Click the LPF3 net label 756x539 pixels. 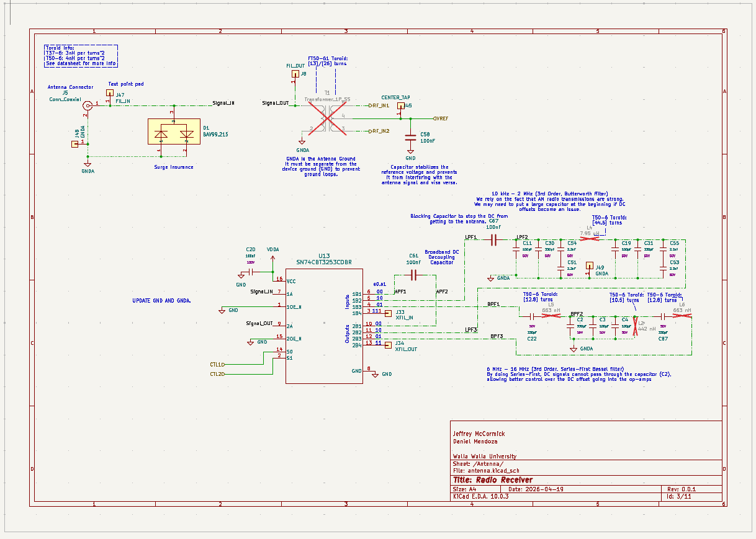[x=471, y=330]
